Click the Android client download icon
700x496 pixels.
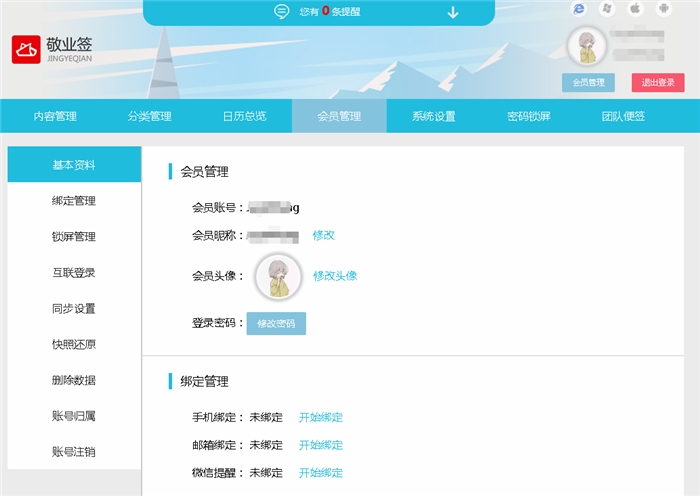point(662,9)
